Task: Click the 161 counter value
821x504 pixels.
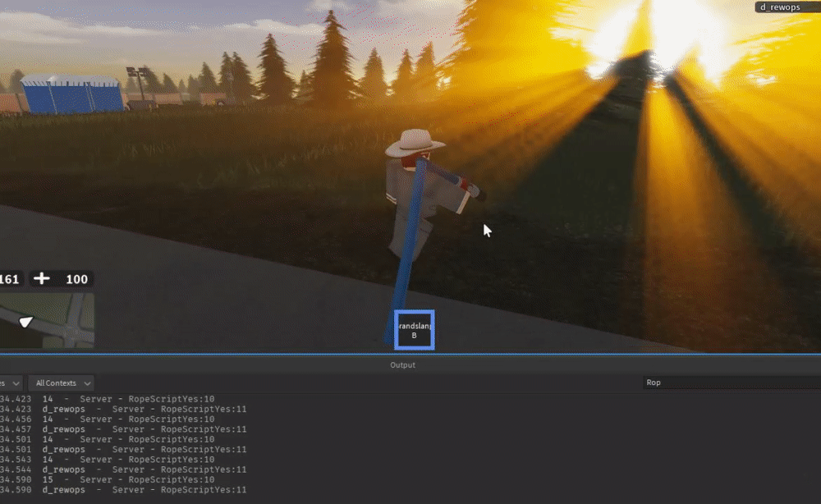Action: (x=9, y=279)
